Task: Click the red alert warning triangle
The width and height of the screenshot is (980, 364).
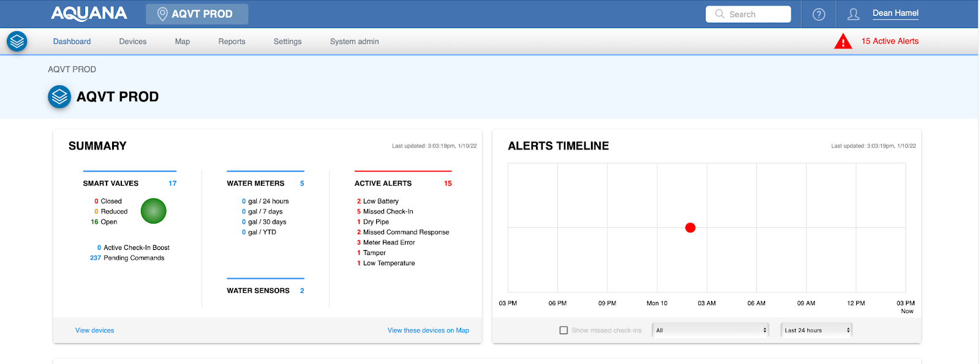Action: 843,41
